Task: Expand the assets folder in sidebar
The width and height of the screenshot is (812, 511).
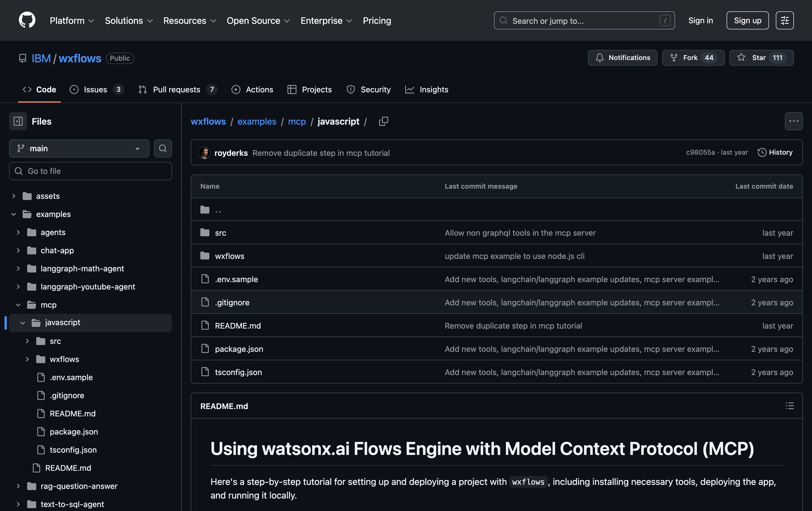Action: click(x=14, y=196)
